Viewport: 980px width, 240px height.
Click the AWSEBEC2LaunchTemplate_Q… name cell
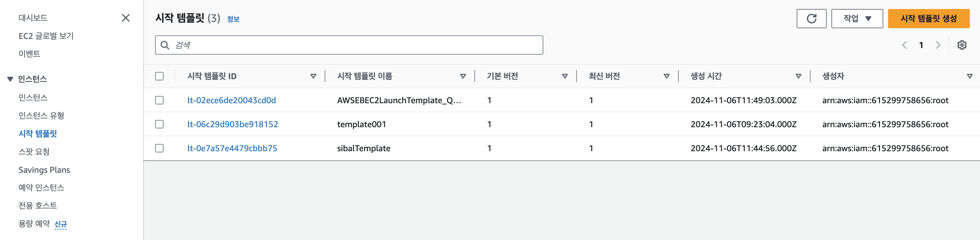399,100
